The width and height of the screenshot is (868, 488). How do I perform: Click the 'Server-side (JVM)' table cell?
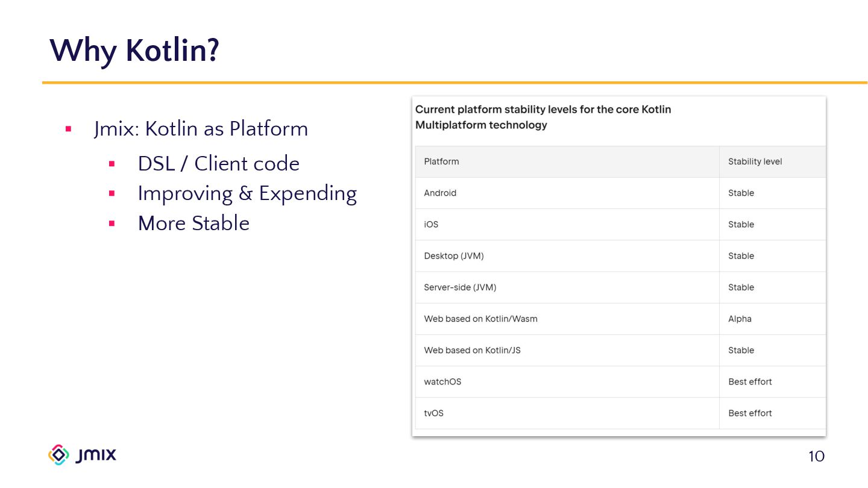[460, 287]
